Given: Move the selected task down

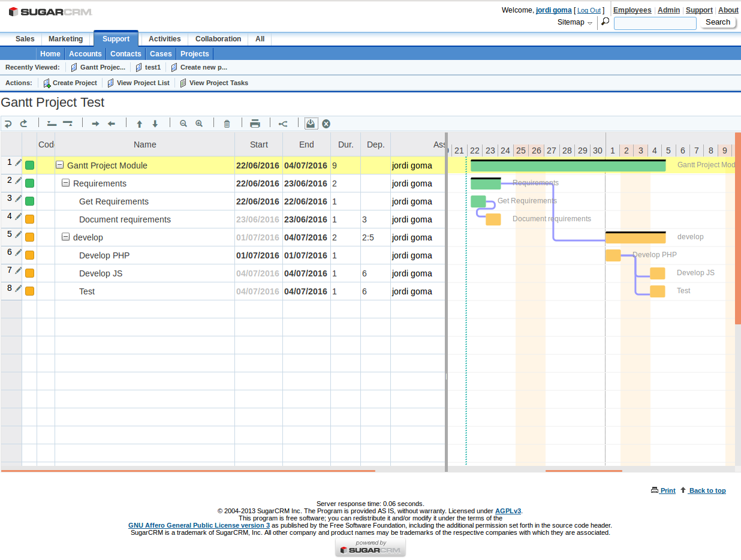Looking at the screenshot, I should [x=155, y=124].
